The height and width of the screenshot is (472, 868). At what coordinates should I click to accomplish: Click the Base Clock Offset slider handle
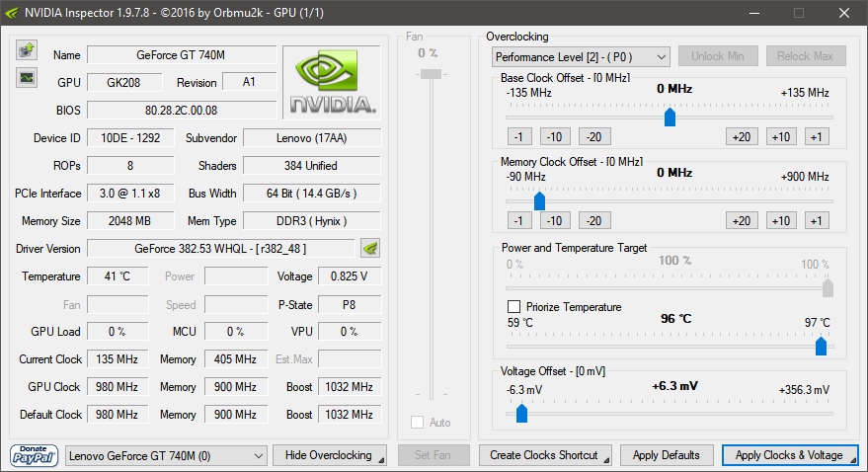point(670,118)
